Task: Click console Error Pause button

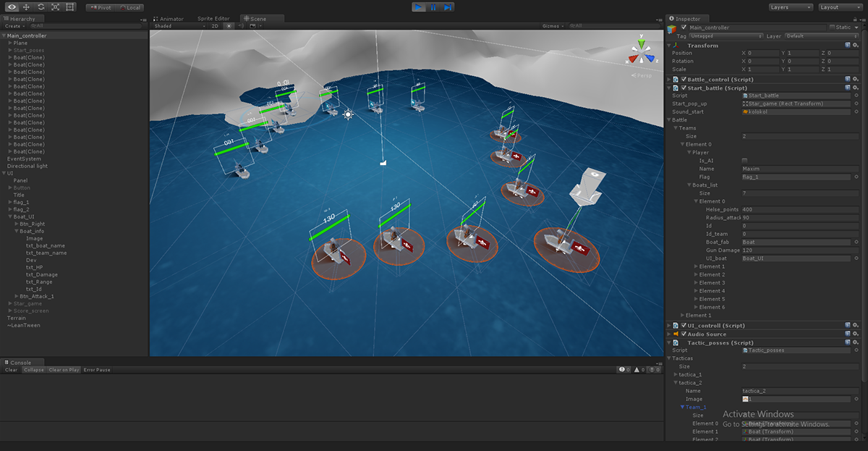Action: pos(97,370)
